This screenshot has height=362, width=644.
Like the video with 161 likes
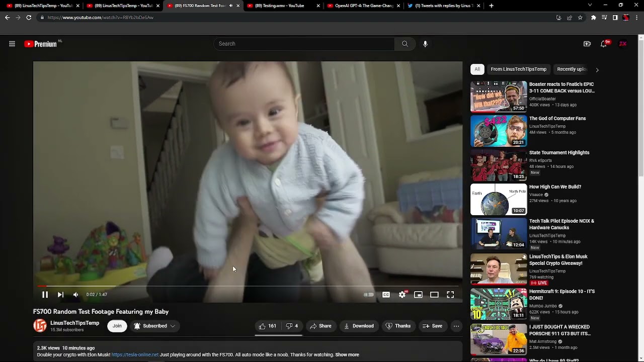click(267, 326)
